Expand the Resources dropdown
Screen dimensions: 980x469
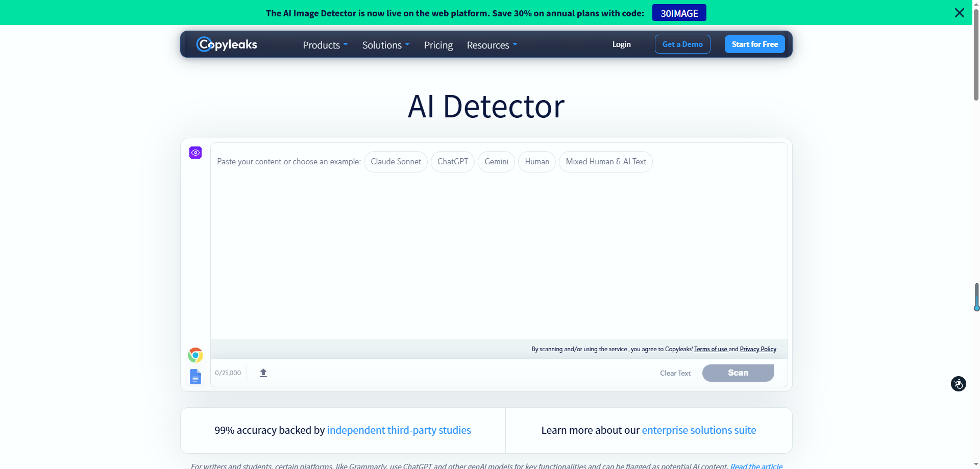(492, 45)
